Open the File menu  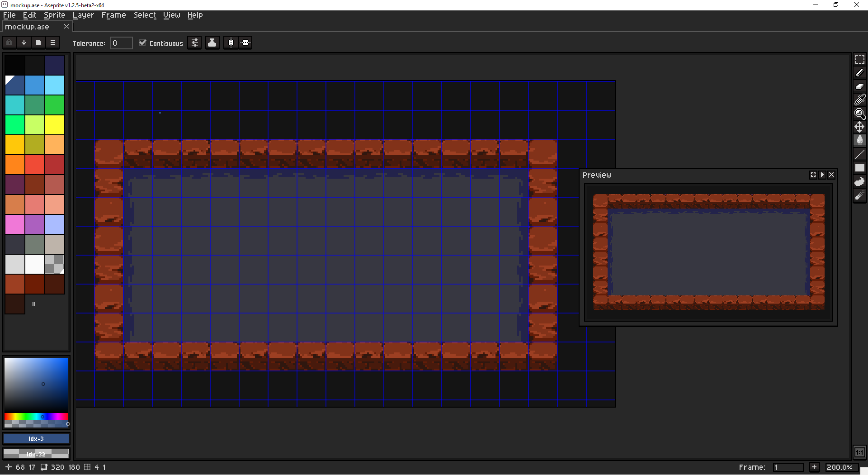coord(9,15)
